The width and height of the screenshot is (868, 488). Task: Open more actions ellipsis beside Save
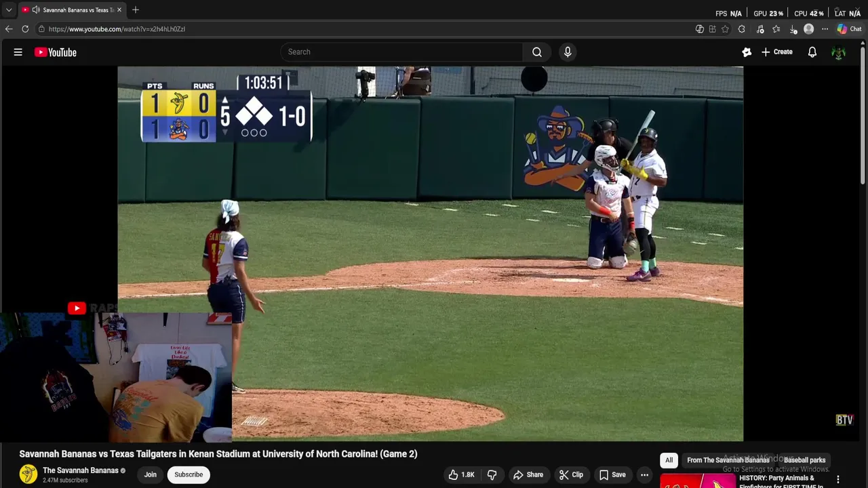644,474
